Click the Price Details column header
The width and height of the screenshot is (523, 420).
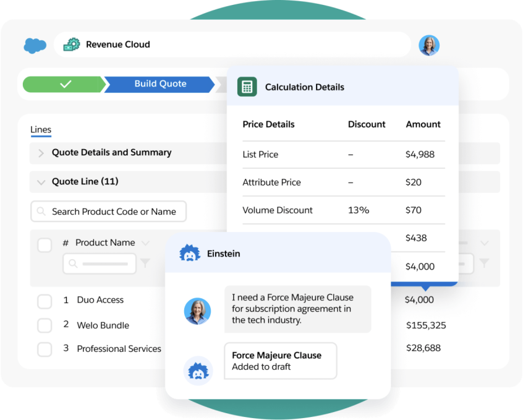pyautogui.click(x=268, y=124)
